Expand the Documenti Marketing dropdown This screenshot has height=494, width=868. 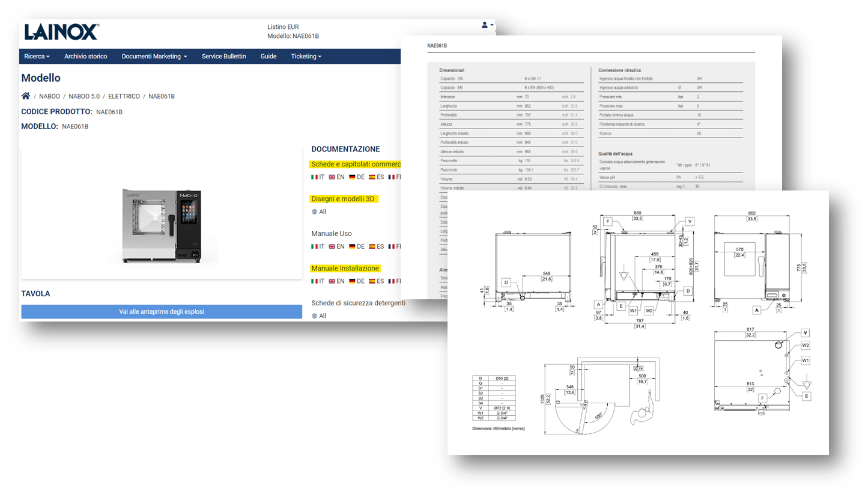coord(154,56)
